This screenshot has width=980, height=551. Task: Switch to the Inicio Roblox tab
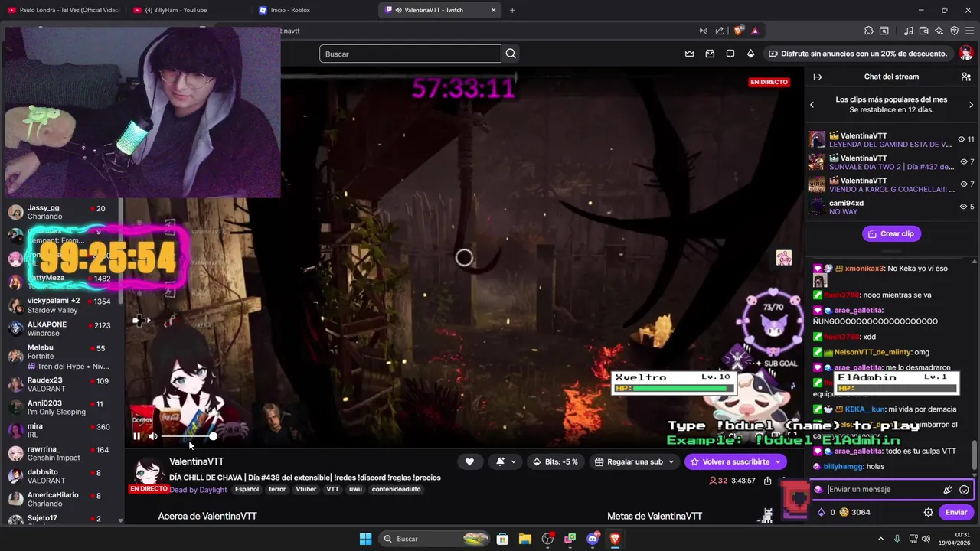point(314,10)
